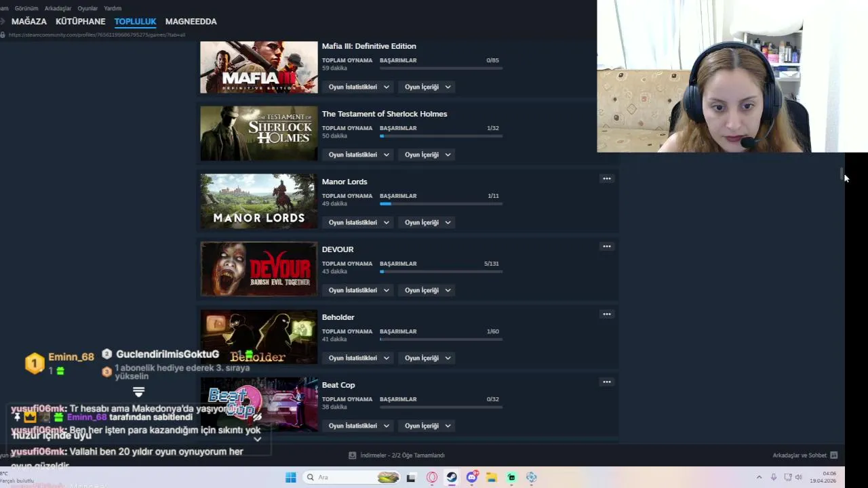Click DEVOUR achievement progress bar
The image size is (868, 488).
click(x=441, y=272)
